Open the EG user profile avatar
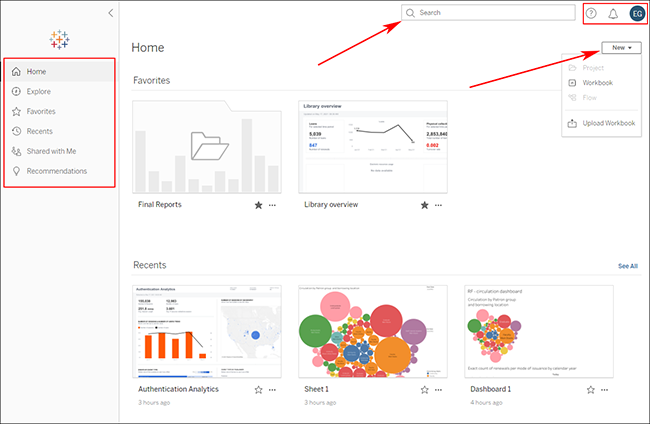 [637, 14]
